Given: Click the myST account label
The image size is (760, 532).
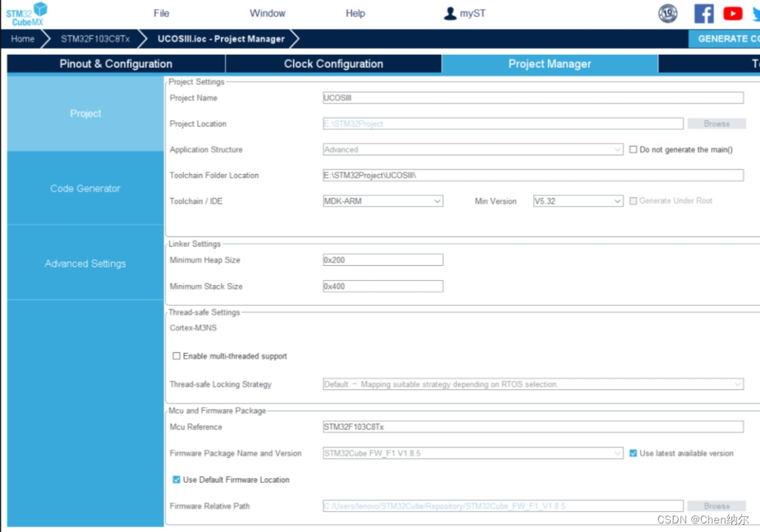Looking at the screenshot, I should pyautogui.click(x=472, y=14).
